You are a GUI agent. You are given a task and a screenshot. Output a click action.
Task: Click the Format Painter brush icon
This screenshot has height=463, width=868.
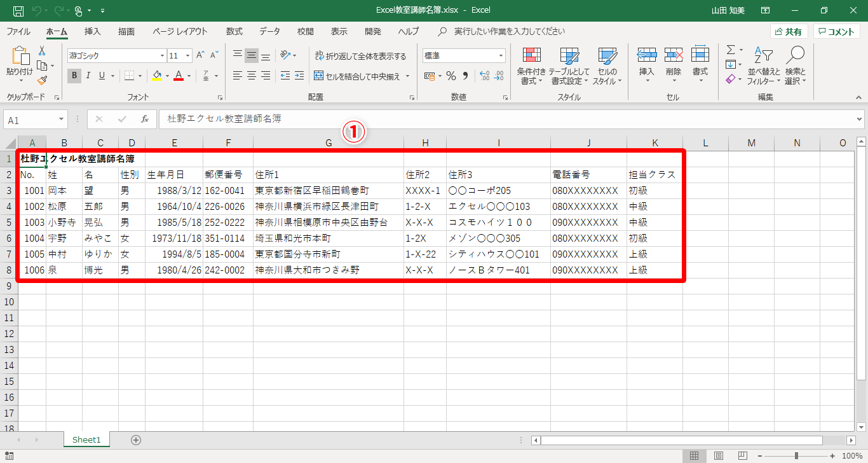coord(42,80)
